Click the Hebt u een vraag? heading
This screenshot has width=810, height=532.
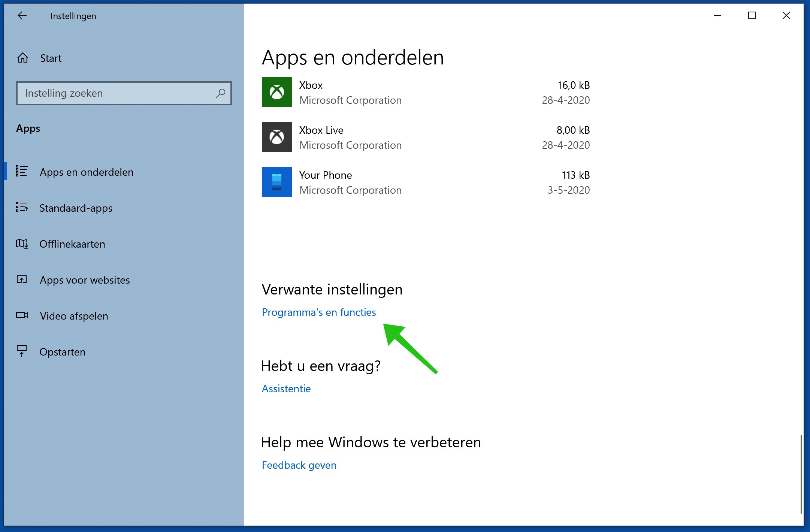321,366
